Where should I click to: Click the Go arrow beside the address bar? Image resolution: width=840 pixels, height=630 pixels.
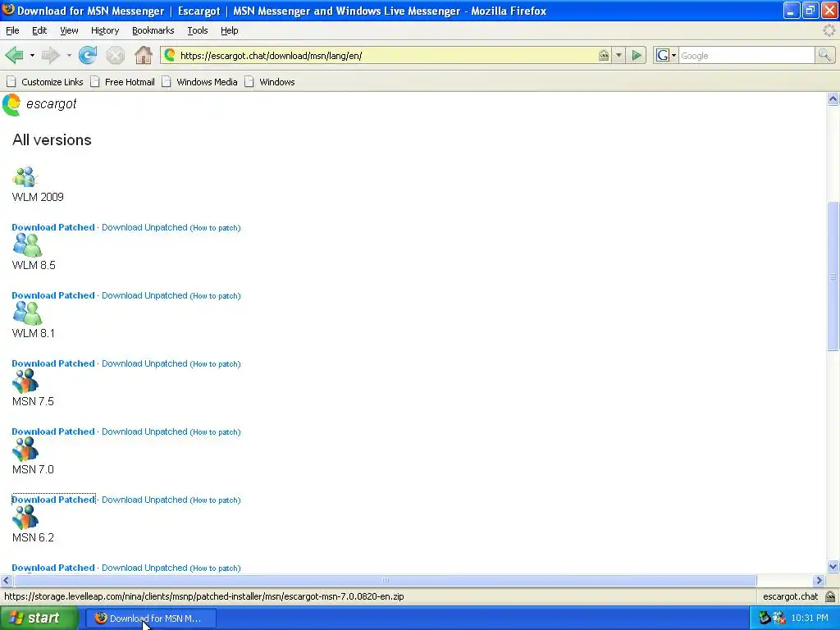tap(637, 55)
